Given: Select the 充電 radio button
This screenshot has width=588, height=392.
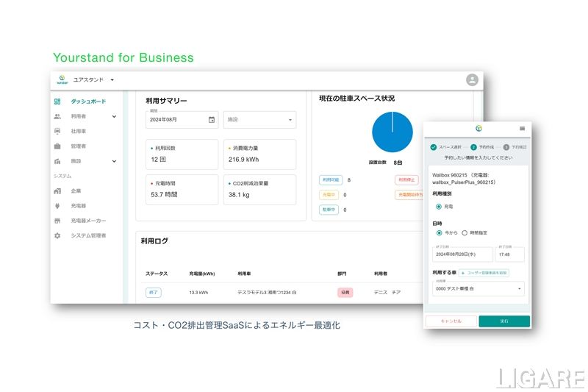Looking at the screenshot, I should pos(439,207).
